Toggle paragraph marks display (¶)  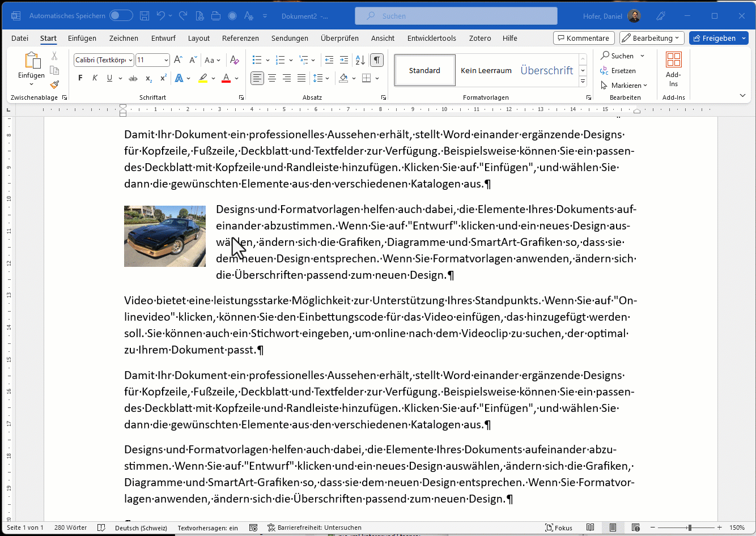coord(376,60)
